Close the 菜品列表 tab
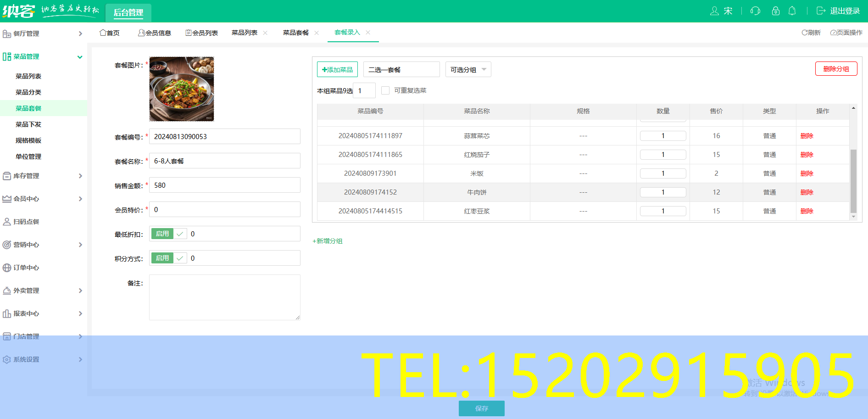 [x=265, y=33]
